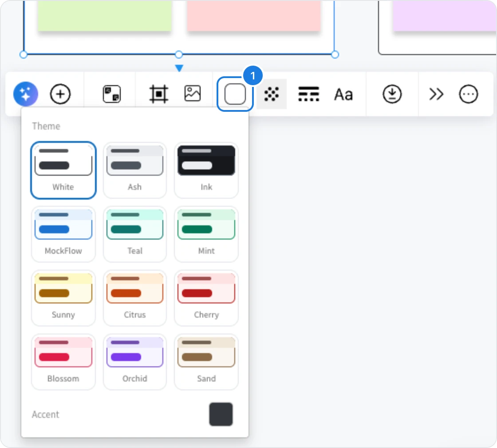Select the Teal theme card
This screenshot has width=497, height=448.
click(135, 234)
